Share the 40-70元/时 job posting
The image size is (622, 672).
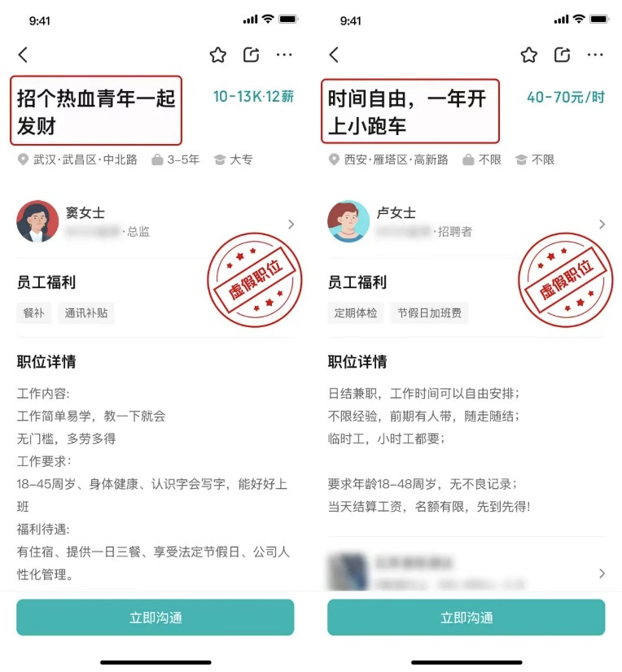(x=563, y=55)
